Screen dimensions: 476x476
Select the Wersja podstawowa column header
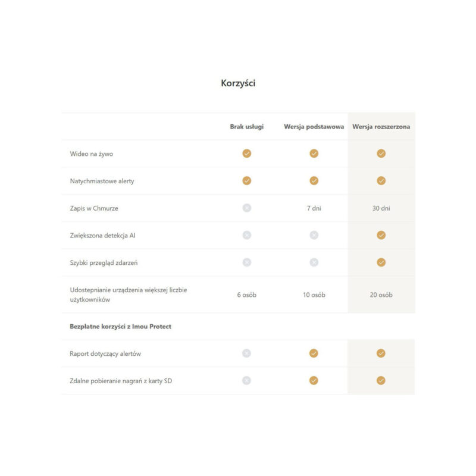pos(314,127)
